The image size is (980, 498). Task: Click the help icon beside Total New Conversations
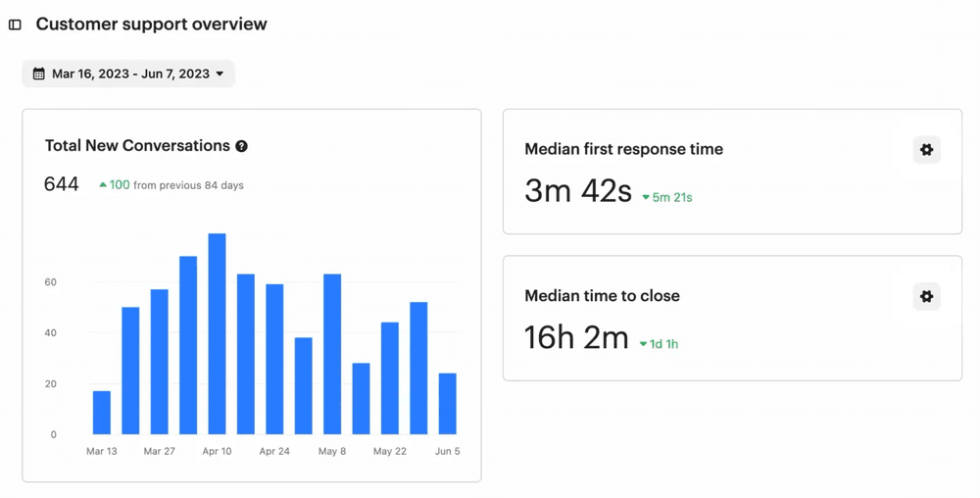pos(241,146)
